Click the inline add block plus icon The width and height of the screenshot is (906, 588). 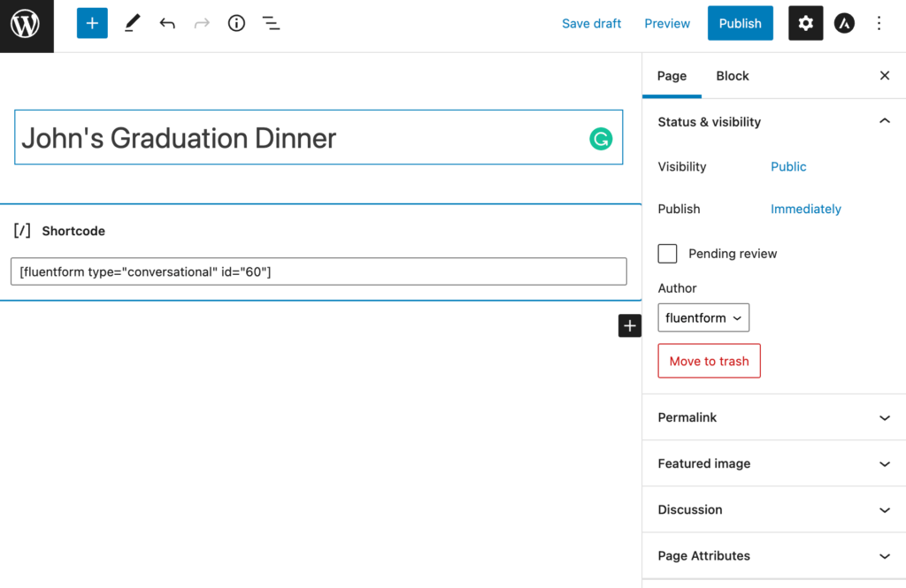629,325
